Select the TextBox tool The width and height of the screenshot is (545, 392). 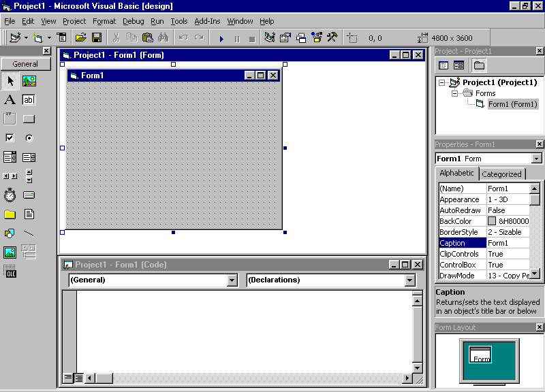point(29,100)
